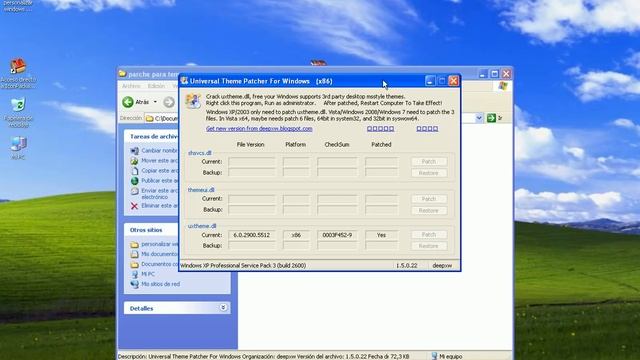Click the Restore button for shsvcs.dll
This screenshot has height=360, width=640.
point(429,173)
